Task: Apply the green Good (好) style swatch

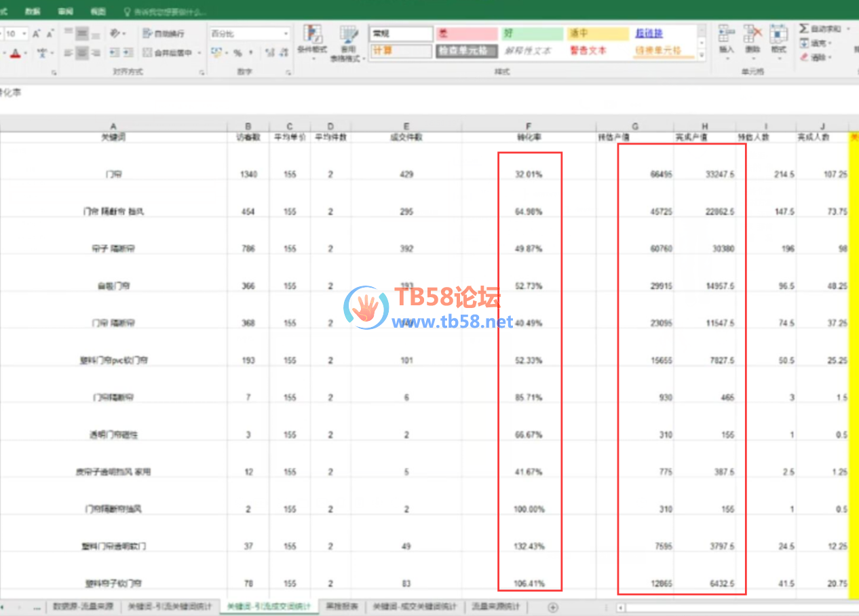Action: pyautogui.click(x=532, y=33)
